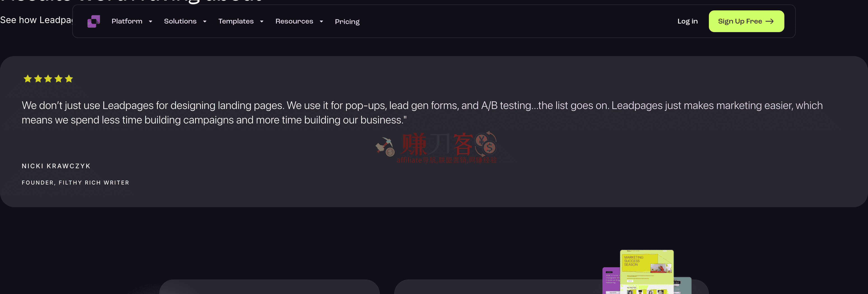Expand the Platform dropdown arrow
The image size is (868, 294).
(x=151, y=21)
